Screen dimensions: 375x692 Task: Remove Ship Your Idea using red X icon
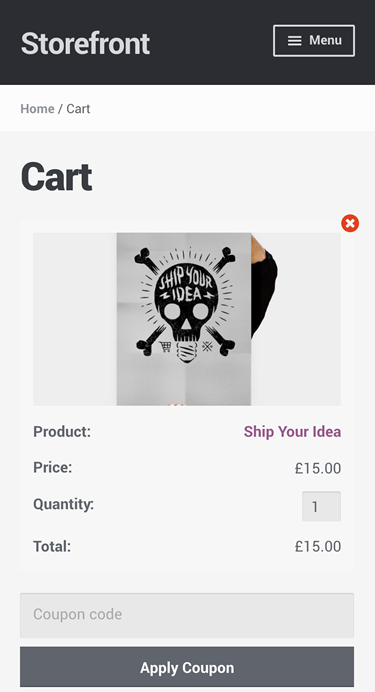tap(350, 223)
